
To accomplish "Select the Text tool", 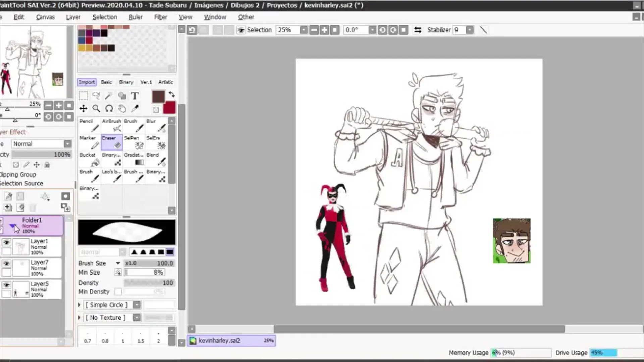I will tap(135, 96).
